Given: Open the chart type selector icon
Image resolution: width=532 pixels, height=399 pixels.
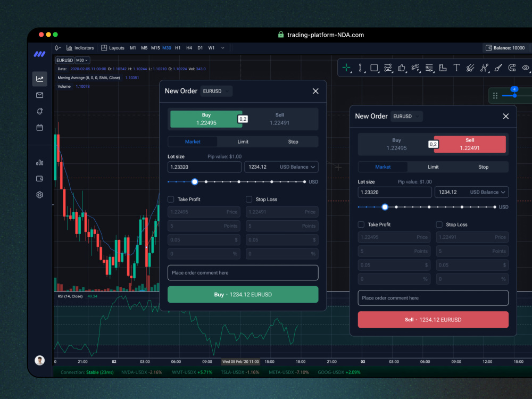Looking at the screenshot, I should click(59, 48).
